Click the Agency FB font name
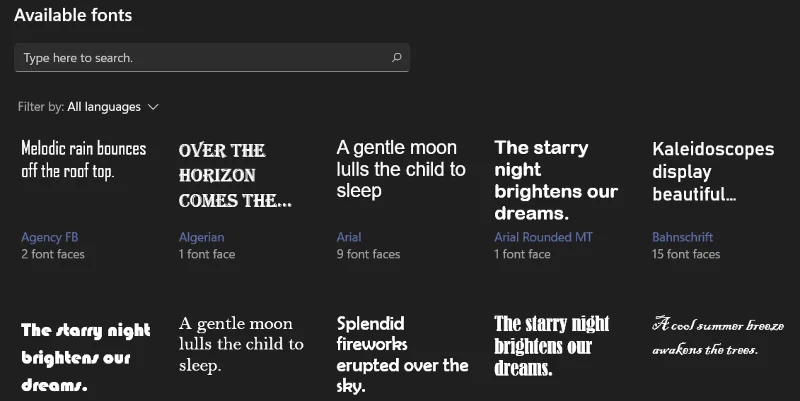 pos(50,238)
